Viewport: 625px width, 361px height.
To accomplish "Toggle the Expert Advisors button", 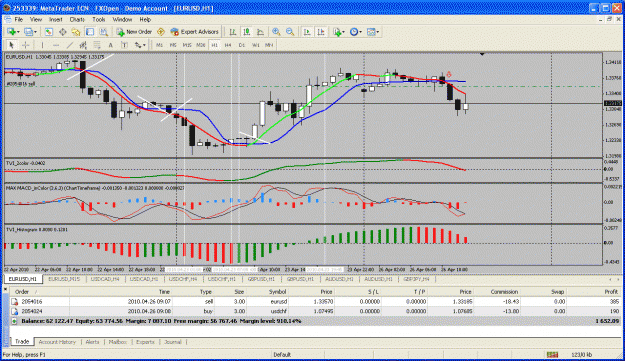I will tap(195, 32).
